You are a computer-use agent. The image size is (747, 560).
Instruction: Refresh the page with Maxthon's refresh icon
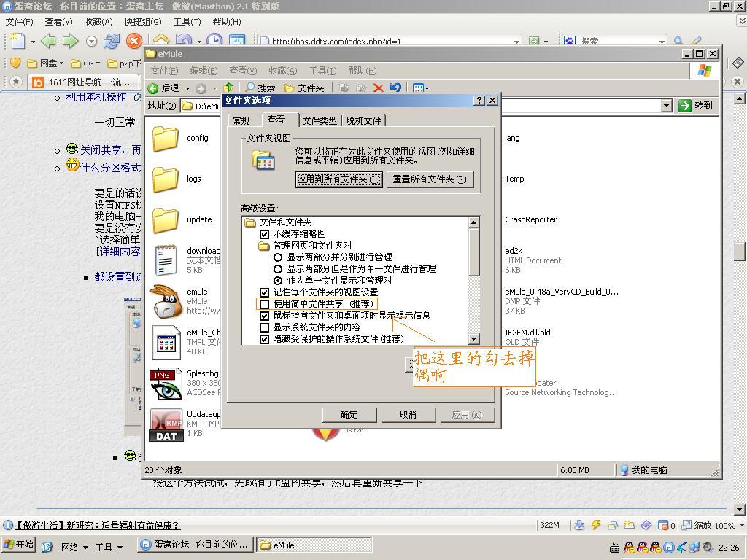pyautogui.click(x=112, y=42)
